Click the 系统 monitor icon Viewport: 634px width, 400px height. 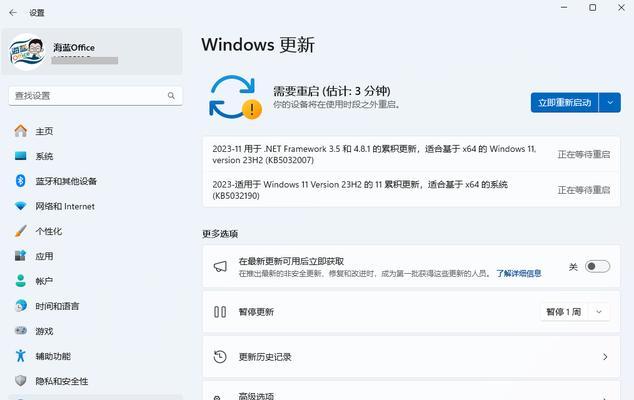pos(21,156)
